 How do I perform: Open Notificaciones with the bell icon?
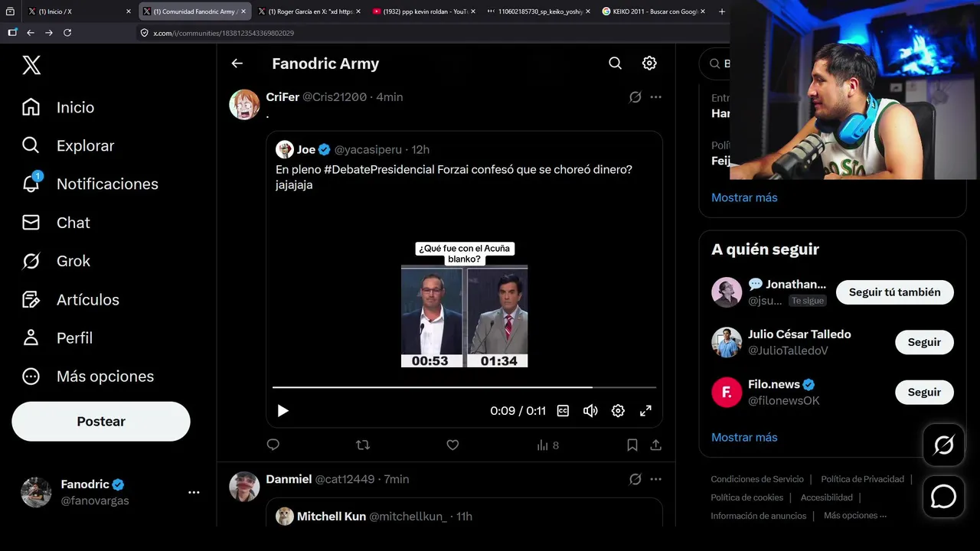click(90, 184)
